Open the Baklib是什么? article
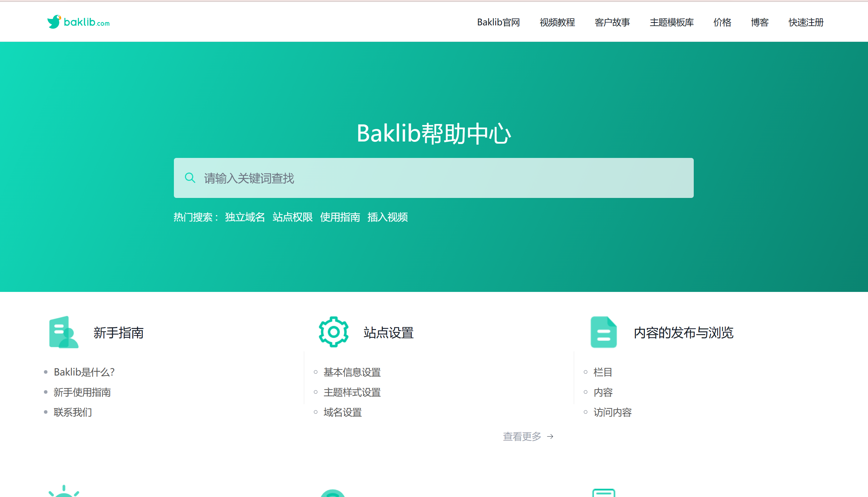The height and width of the screenshot is (497, 868). (84, 372)
